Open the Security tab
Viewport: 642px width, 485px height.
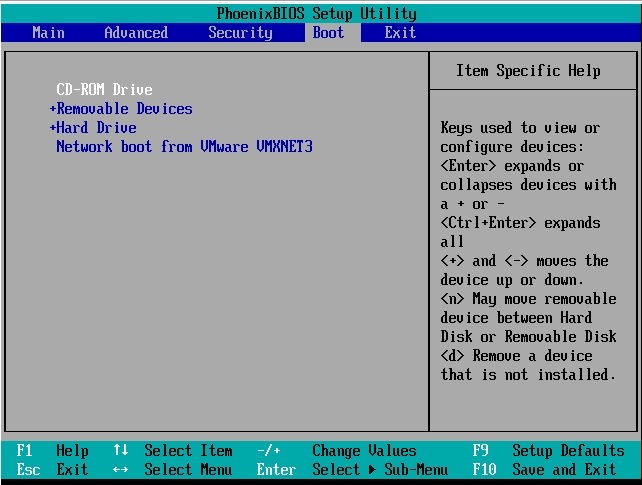pos(240,33)
